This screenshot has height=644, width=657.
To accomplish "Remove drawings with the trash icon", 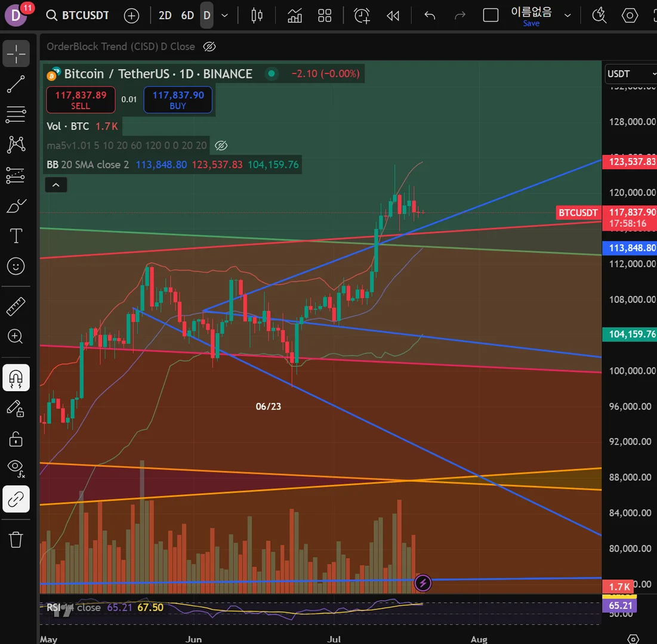I will pos(16,540).
